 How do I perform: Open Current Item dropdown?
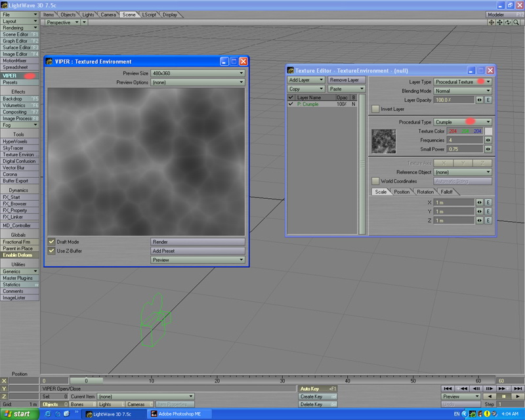[145, 396]
